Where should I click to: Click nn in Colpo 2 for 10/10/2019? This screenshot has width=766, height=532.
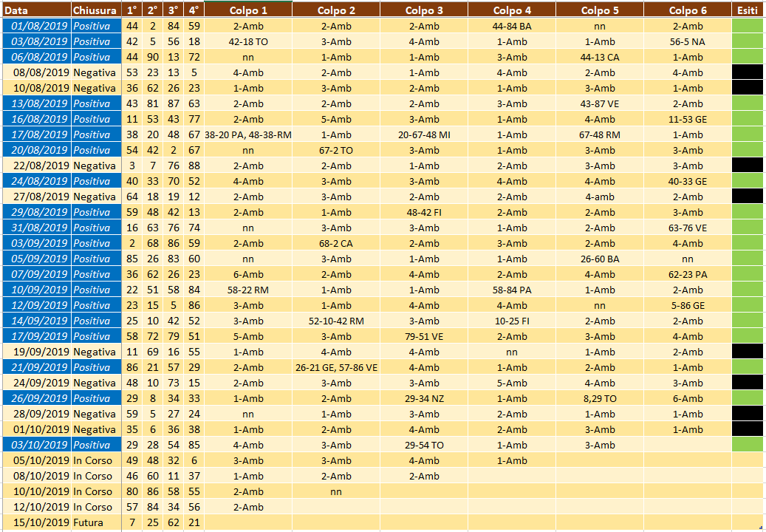click(x=336, y=491)
